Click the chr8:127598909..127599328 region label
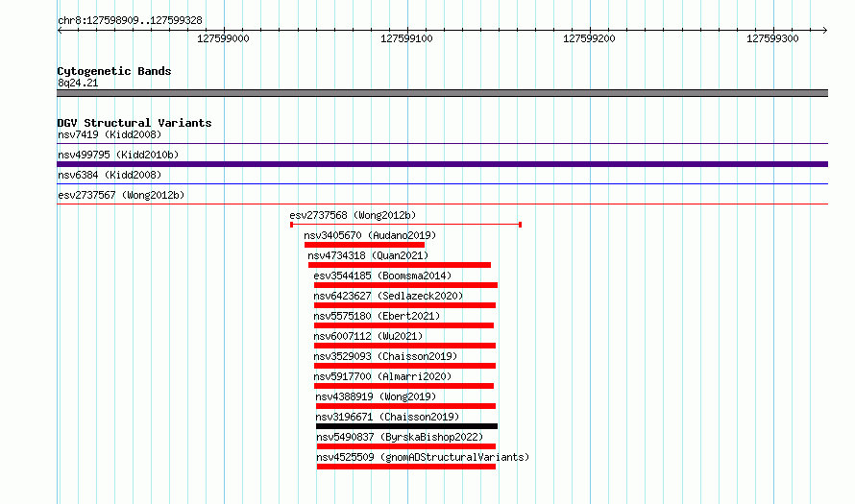 point(130,20)
